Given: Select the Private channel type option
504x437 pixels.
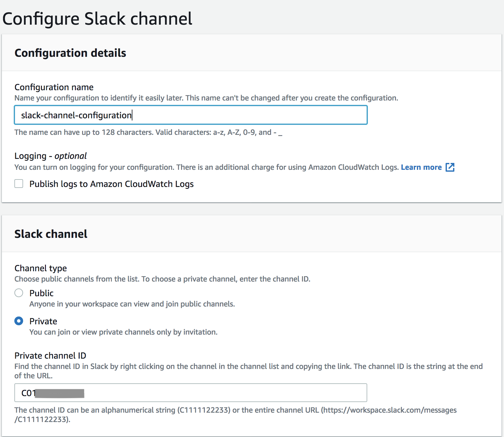Looking at the screenshot, I should (x=18, y=321).
